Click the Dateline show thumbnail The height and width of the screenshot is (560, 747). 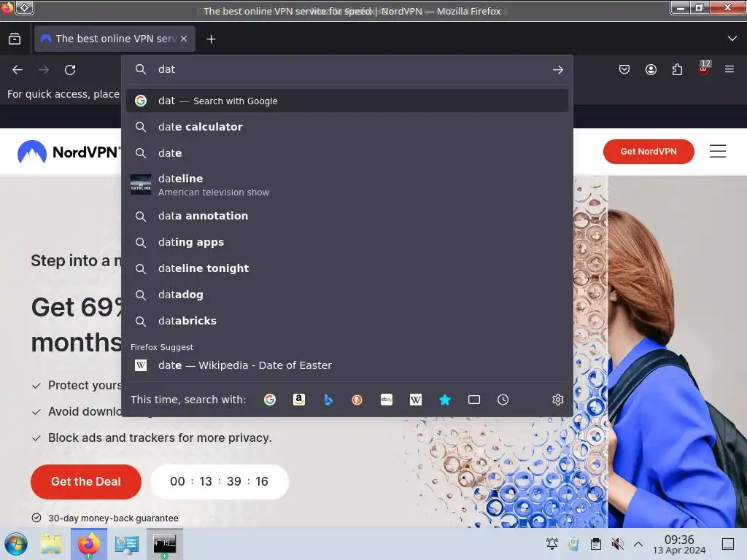[x=141, y=184]
